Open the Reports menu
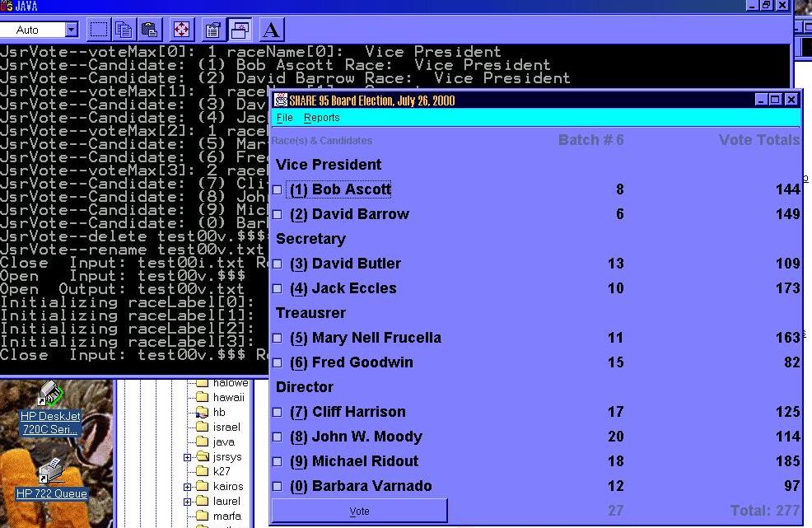 [x=321, y=118]
